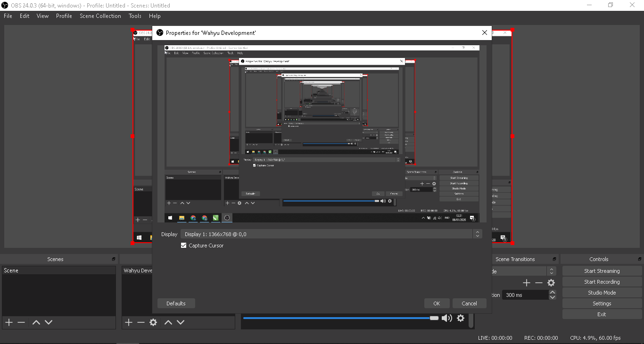Screen dimensions: 644x344
Task: Undock the Controls panel with its float icon
Action: (x=639, y=259)
